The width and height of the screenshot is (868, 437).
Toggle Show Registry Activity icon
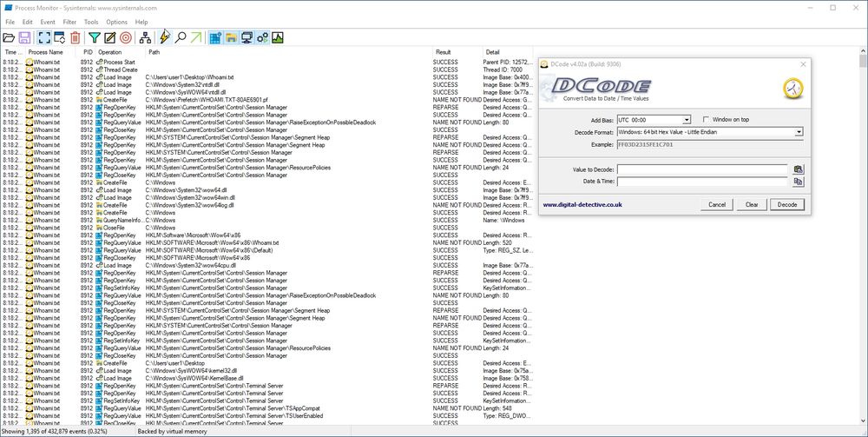click(215, 37)
